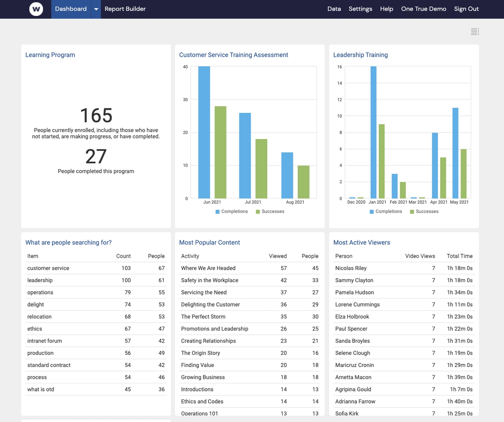Screen dimensions: 504x422
Task: Select the Dashboard tab
Action: pos(71,8)
